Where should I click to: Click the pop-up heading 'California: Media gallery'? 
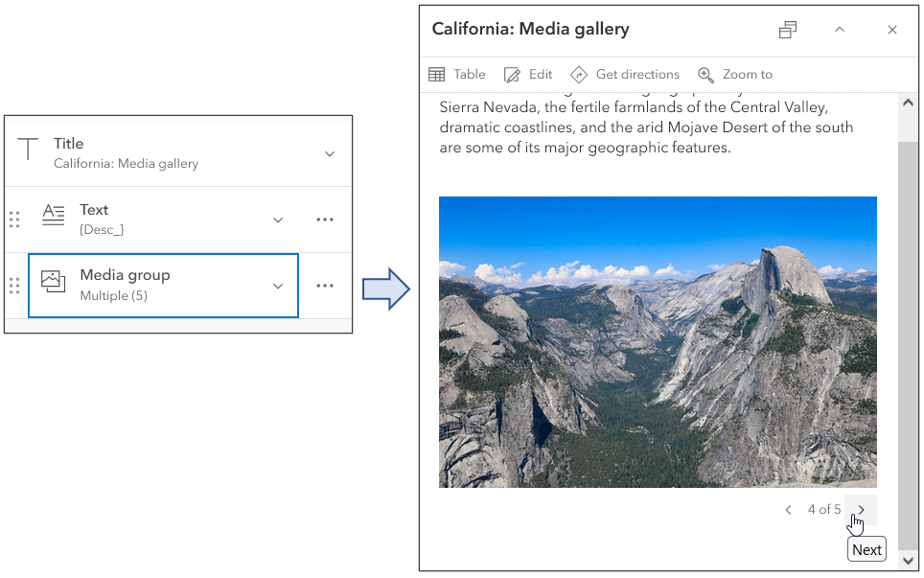click(x=530, y=29)
